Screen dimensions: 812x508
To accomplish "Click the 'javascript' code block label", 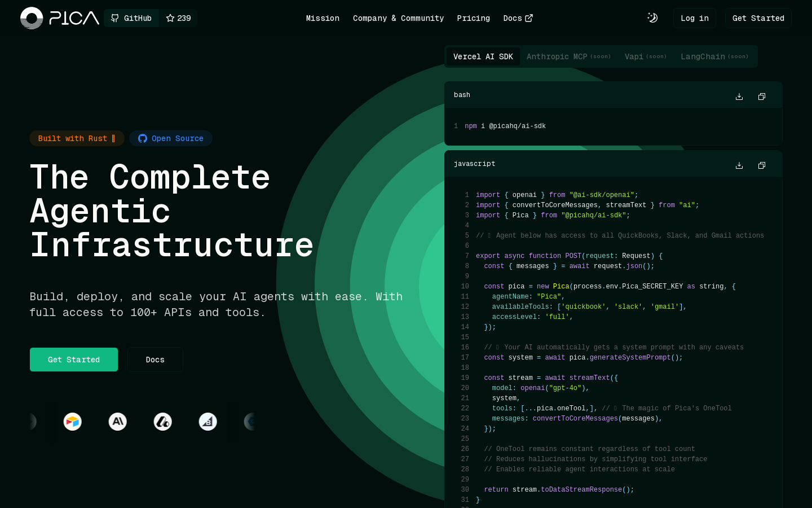I will pos(474,164).
